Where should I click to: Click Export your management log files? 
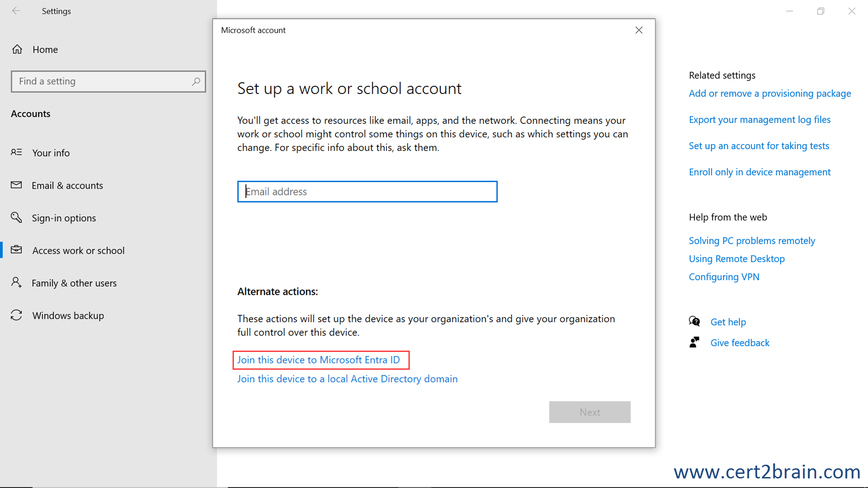click(x=760, y=120)
